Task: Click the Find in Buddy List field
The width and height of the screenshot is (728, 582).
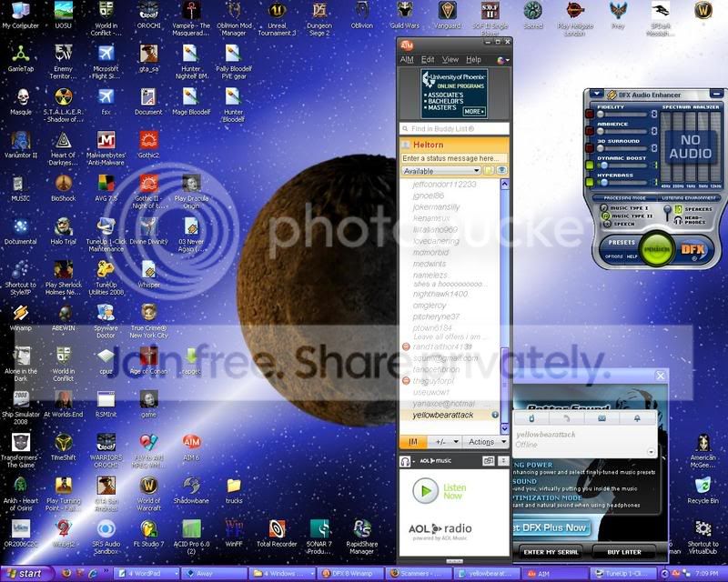Action: tap(454, 128)
